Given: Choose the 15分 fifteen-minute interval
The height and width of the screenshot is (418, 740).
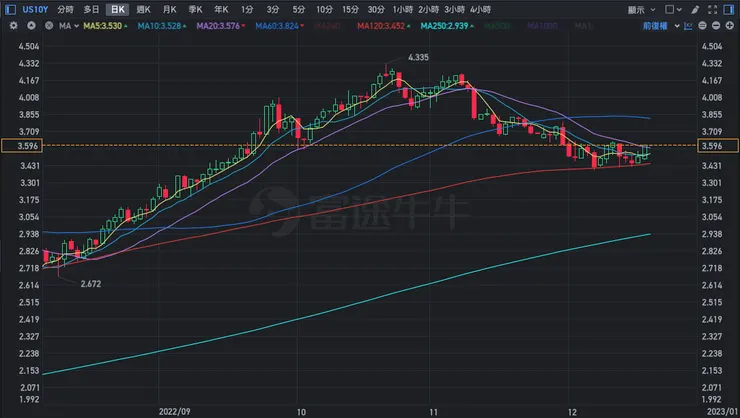Looking at the screenshot, I should pos(350,9).
